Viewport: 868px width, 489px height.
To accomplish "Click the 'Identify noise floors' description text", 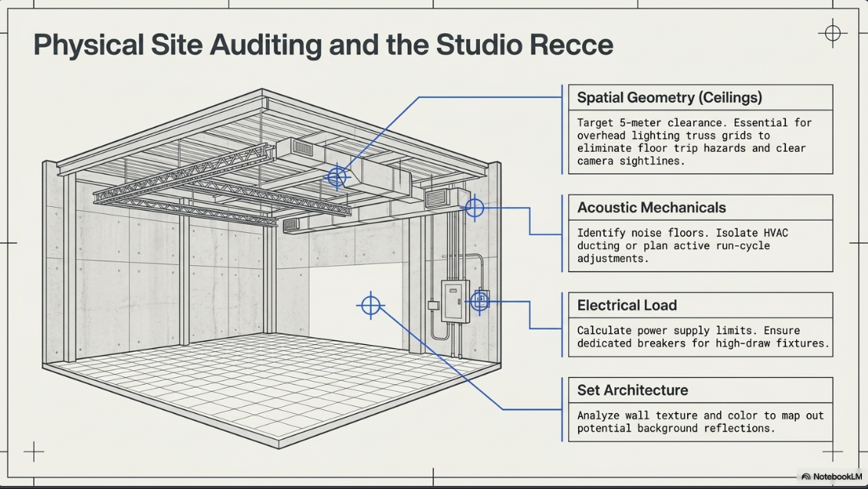I will point(682,245).
